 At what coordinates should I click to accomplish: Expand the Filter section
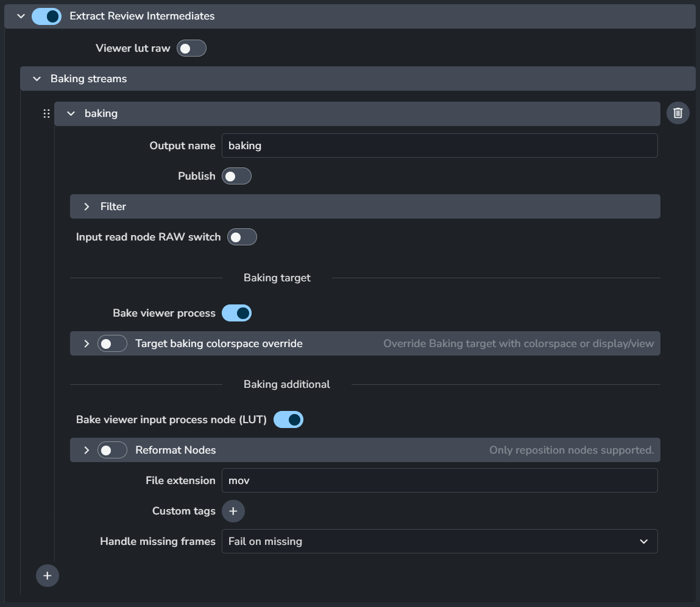tap(87, 206)
